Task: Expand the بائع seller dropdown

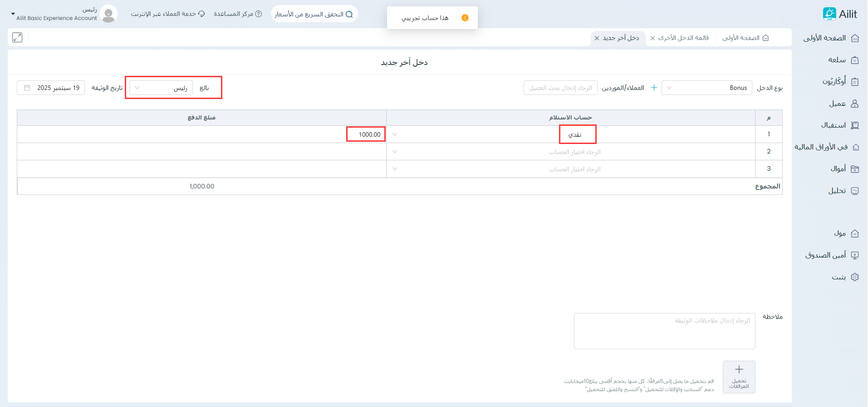Action: click(161, 88)
